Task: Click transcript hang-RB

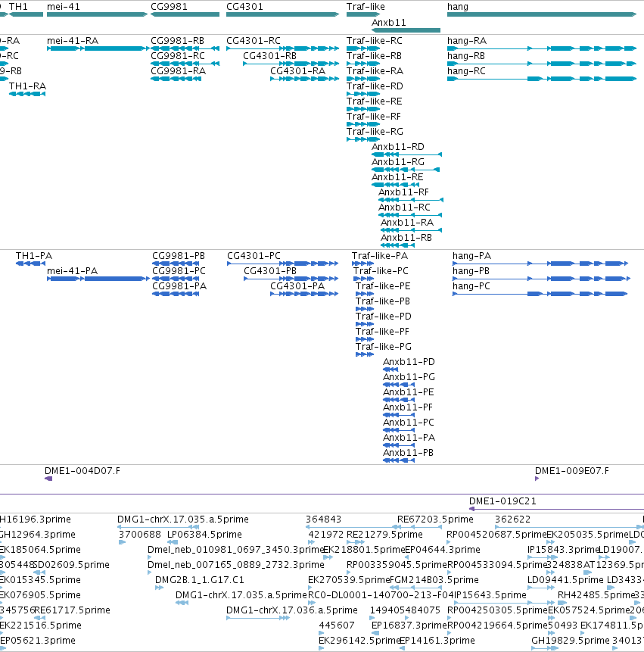Action: [x=542, y=64]
